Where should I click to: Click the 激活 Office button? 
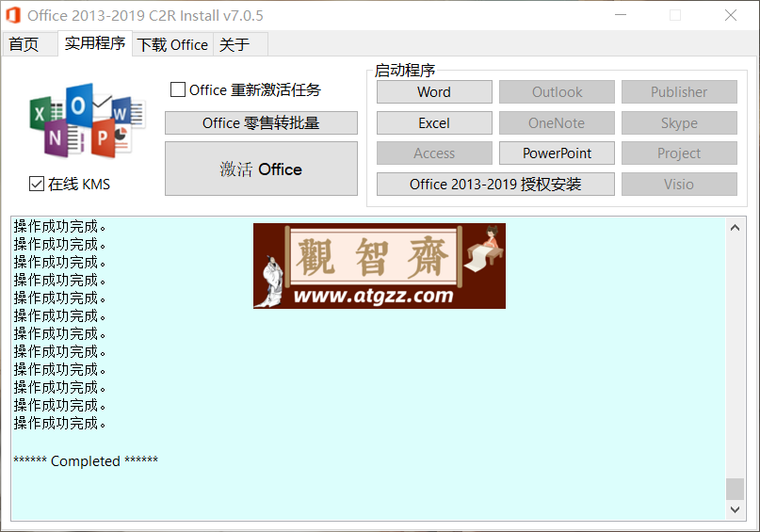[x=261, y=169]
